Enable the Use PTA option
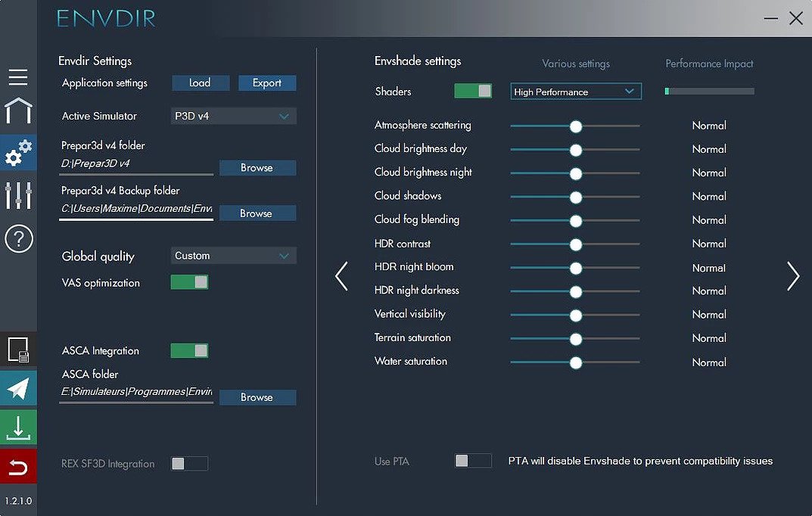 [472, 460]
